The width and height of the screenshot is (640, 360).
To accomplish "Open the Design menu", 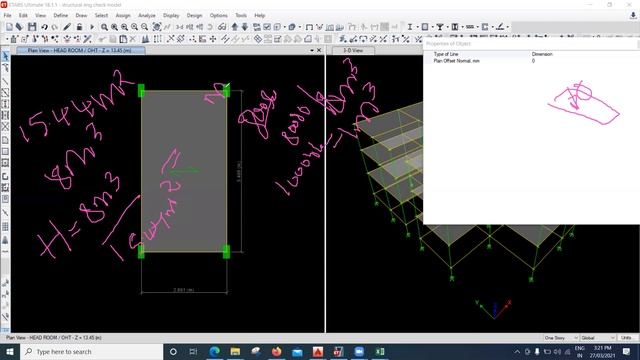I will [x=194, y=16].
